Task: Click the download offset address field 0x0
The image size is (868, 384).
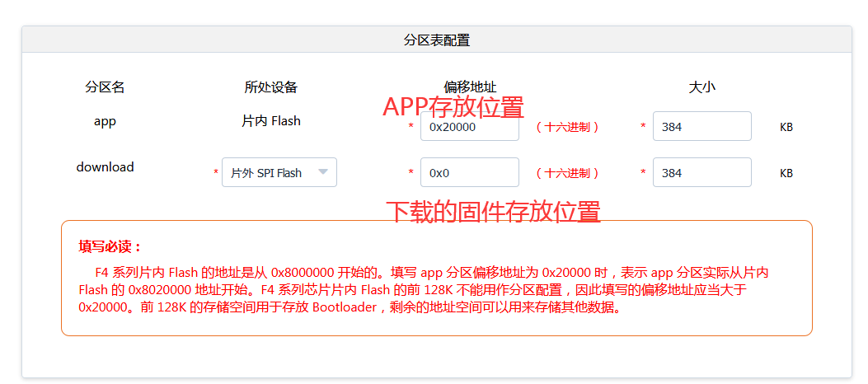Action: (469, 172)
